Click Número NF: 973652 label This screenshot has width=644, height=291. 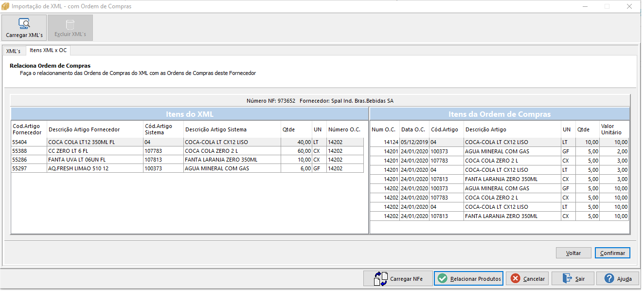[x=271, y=101]
